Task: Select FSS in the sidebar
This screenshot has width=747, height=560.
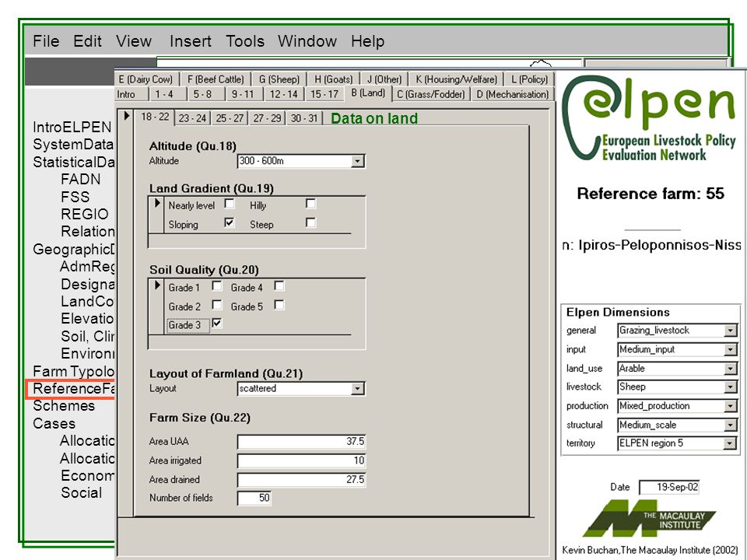Action: coord(75,197)
